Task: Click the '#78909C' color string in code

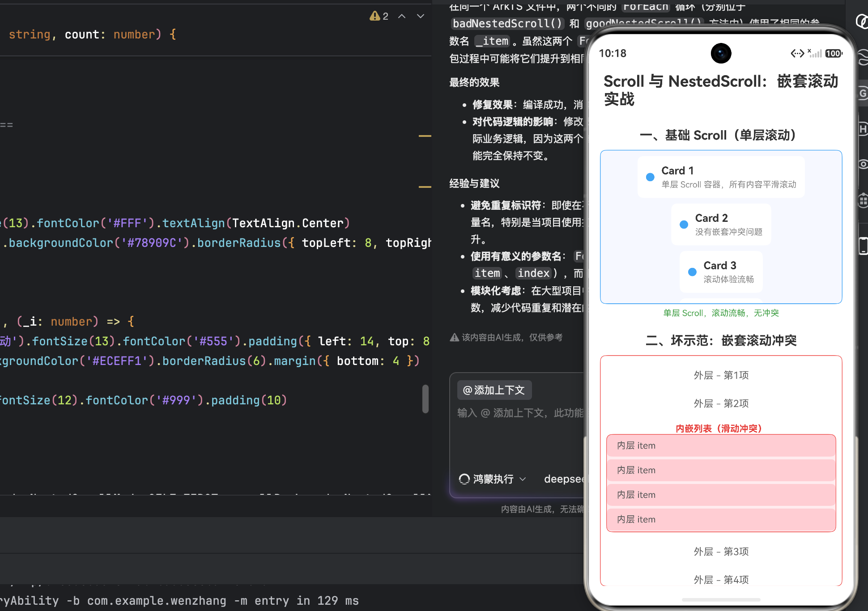Action: [152, 243]
